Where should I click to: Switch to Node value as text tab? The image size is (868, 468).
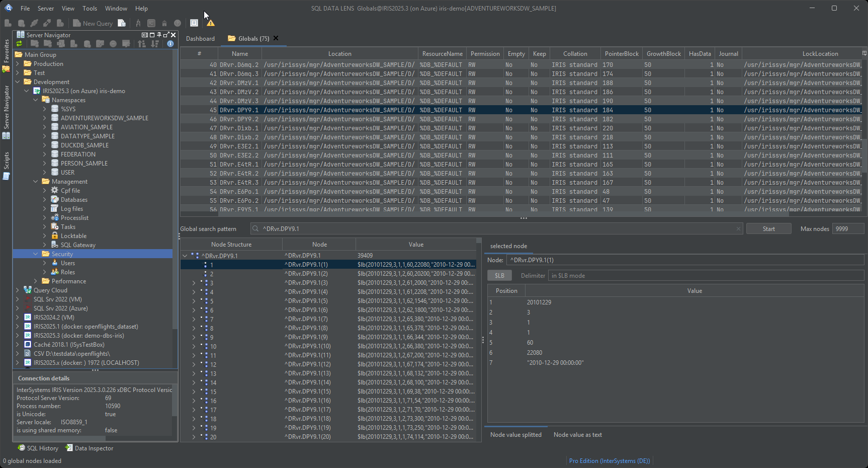coord(578,435)
